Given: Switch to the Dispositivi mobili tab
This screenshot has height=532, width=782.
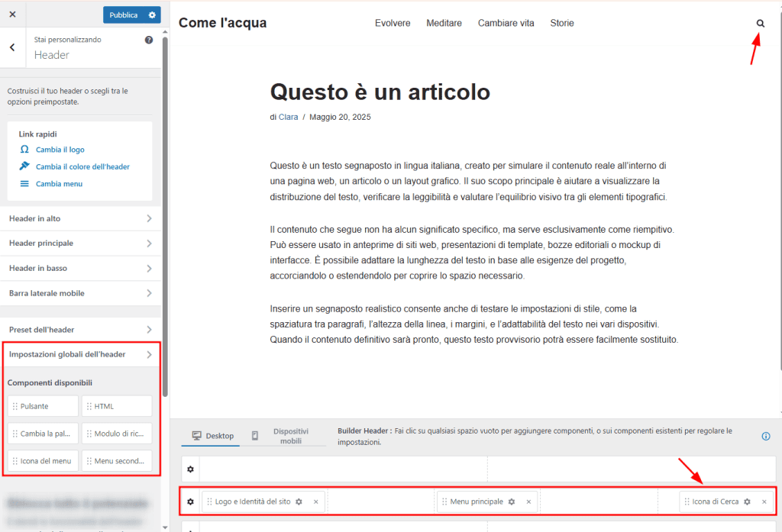Looking at the screenshot, I should coord(290,436).
